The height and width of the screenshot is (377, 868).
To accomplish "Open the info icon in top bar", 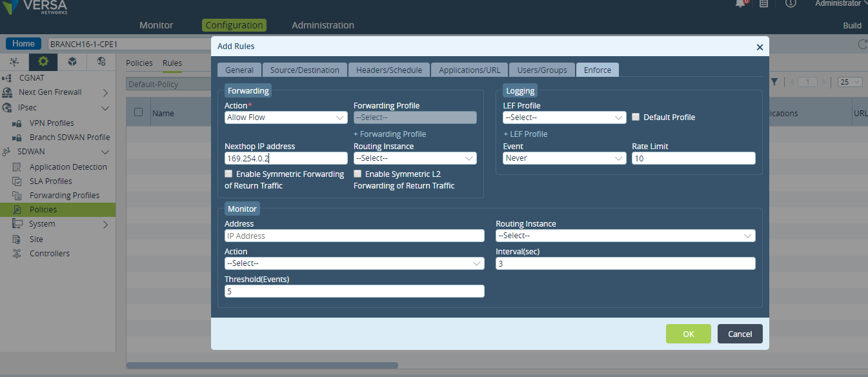I will click(790, 3).
